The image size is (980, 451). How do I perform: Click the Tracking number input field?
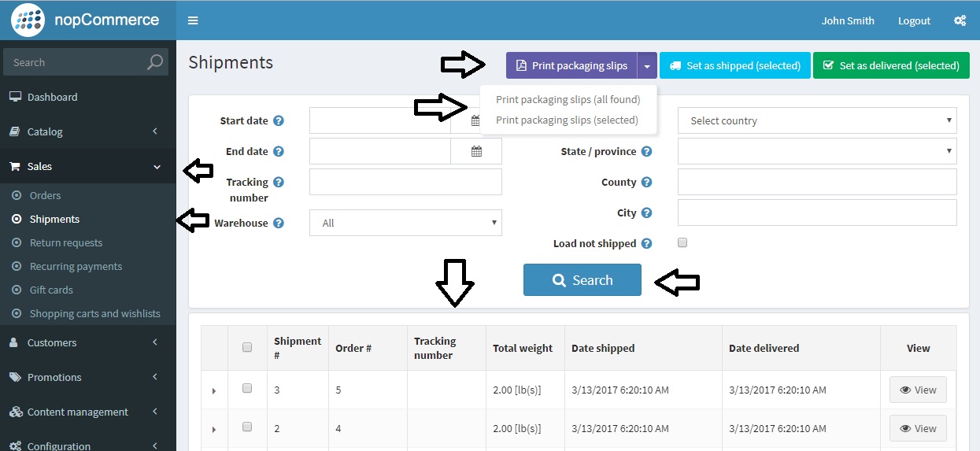(x=405, y=183)
